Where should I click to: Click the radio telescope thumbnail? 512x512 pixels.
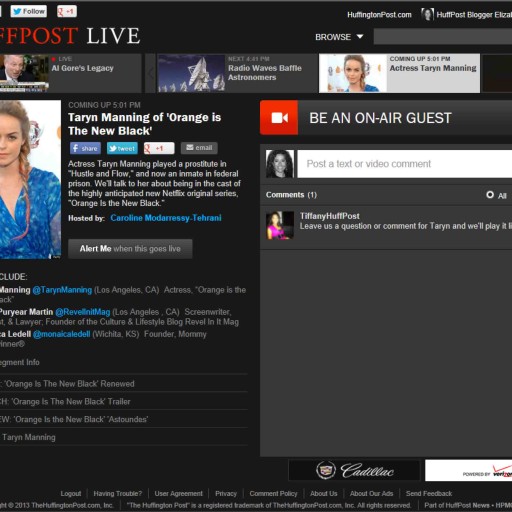(x=191, y=73)
